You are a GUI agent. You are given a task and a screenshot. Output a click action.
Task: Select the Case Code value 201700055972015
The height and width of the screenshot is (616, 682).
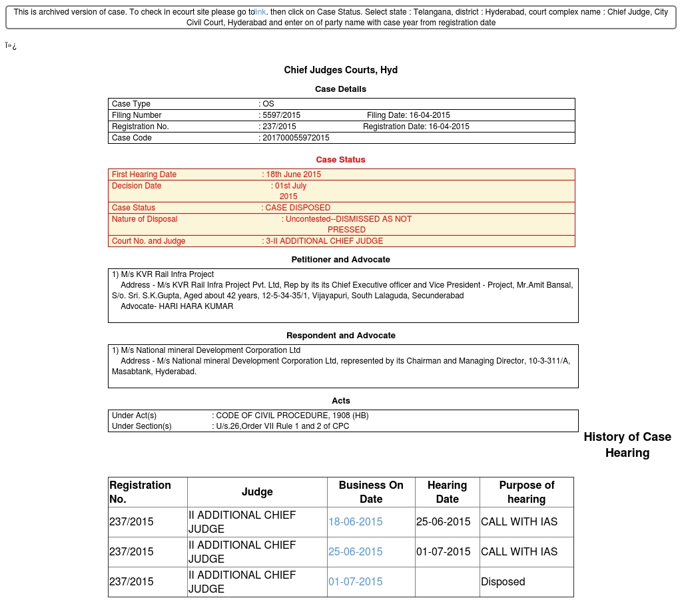coord(296,138)
